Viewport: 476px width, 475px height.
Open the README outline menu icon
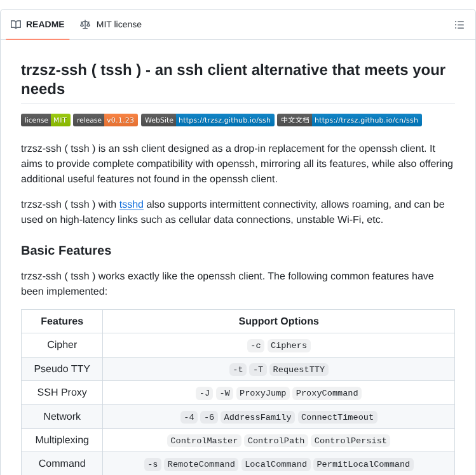[x=459, y=25]
